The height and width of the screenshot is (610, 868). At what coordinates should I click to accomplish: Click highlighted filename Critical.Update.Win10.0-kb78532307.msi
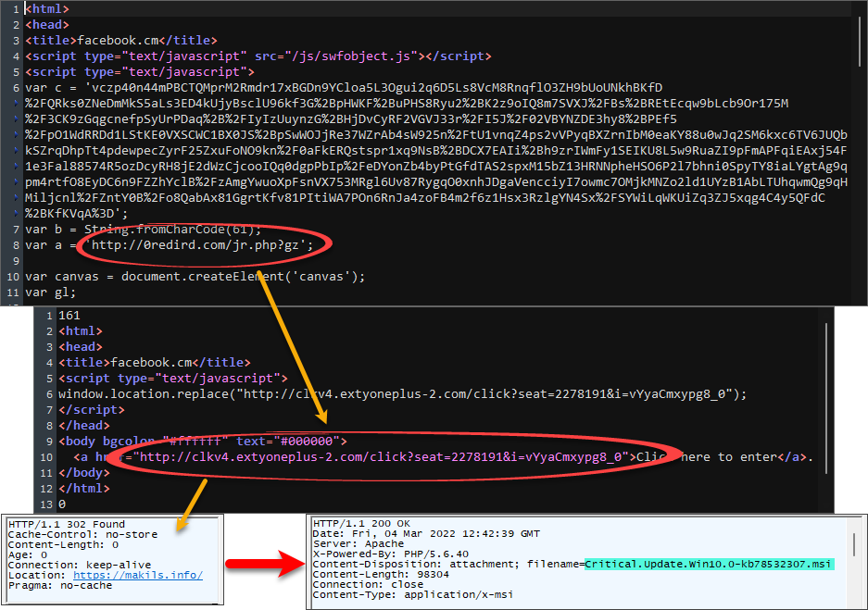tap(708, 564)
